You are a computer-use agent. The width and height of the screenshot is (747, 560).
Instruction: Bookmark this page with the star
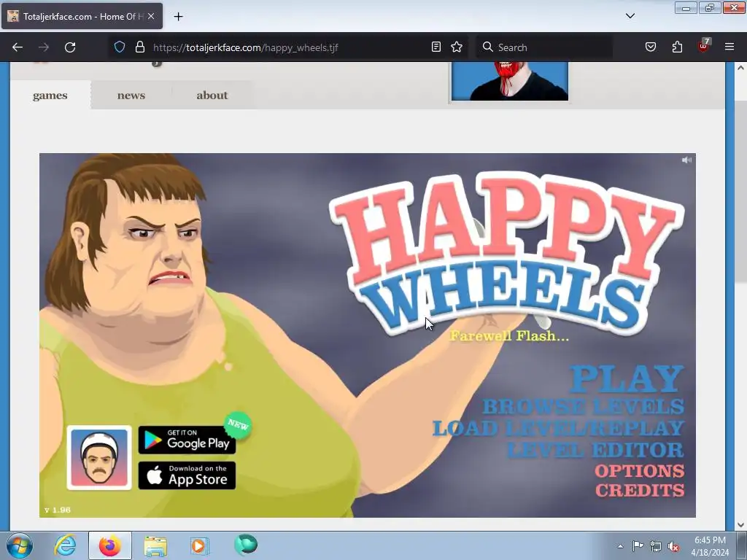point(457,47)
